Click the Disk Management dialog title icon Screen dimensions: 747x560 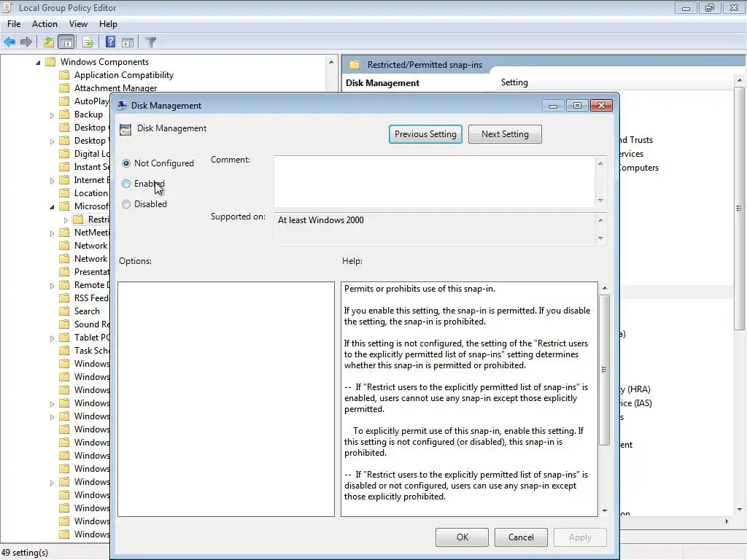click(x=123, y=105)
